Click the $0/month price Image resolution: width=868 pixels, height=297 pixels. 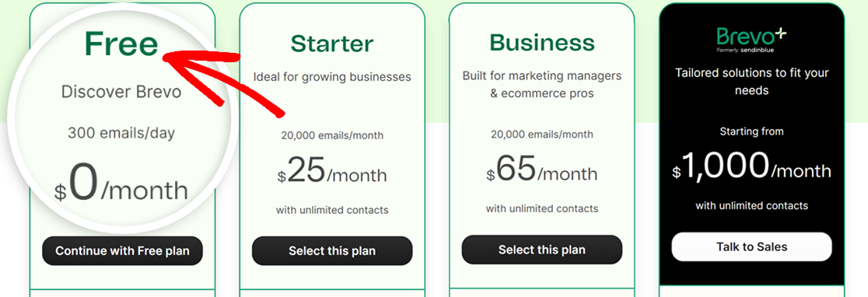pyautogui.click(x=121, y=185)
